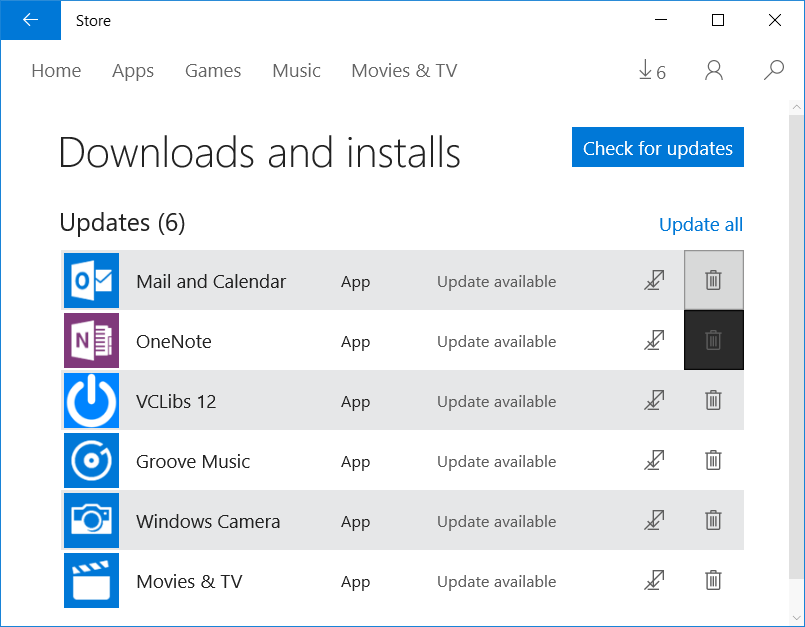Open search with the magnifier icon

click(773, 70)
